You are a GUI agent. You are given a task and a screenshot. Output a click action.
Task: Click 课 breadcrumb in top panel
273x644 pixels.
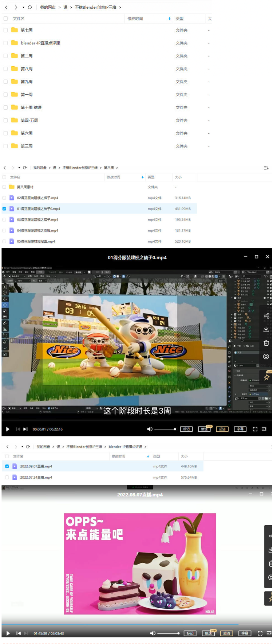click(x=66, y=7)
